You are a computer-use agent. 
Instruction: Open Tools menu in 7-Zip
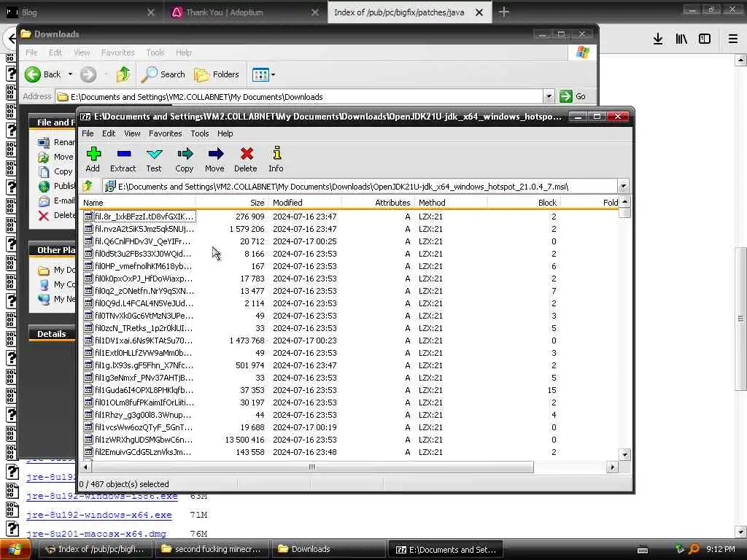(x=200, y=134)
